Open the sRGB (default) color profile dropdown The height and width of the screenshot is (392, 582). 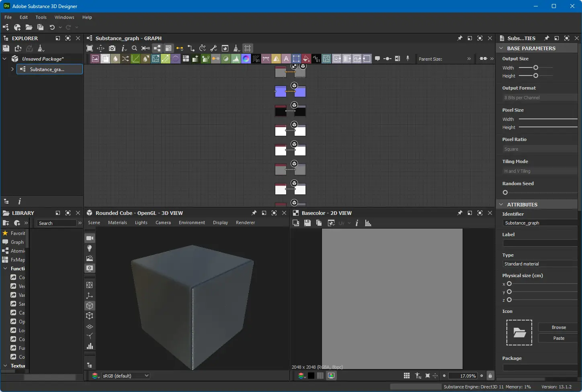126,376
